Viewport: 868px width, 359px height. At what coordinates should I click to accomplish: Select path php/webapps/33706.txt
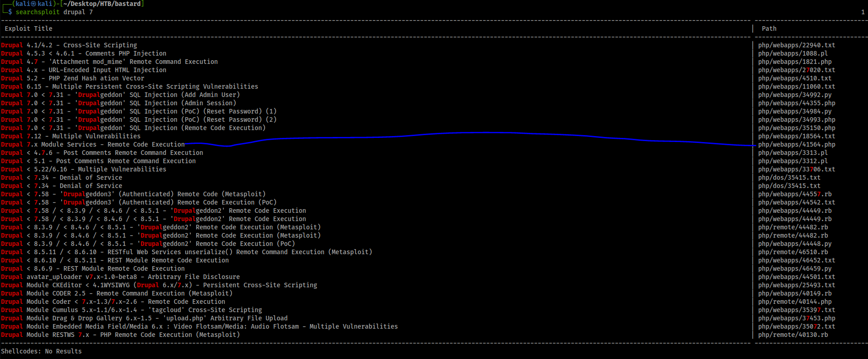click(797, 169)
